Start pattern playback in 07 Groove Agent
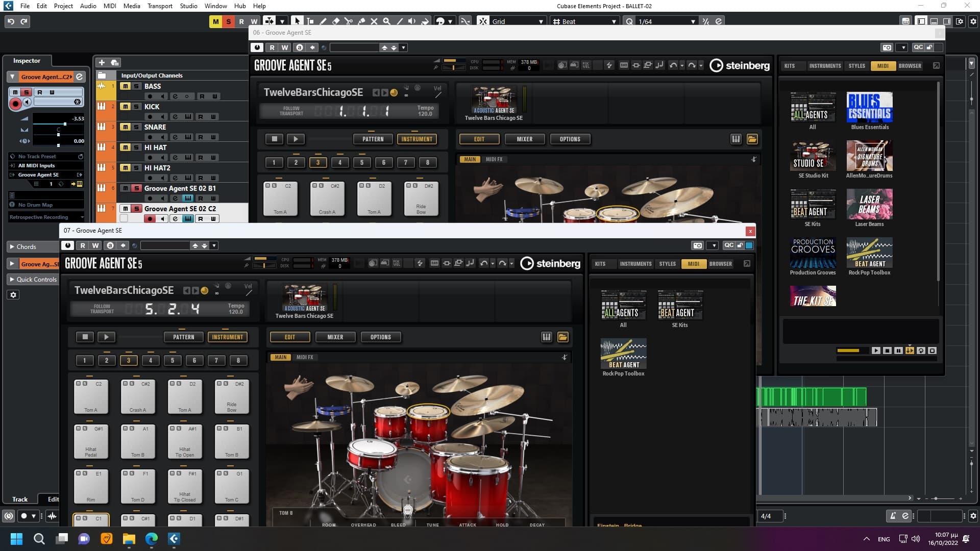The image size is (980, 551). coord(106,337)
